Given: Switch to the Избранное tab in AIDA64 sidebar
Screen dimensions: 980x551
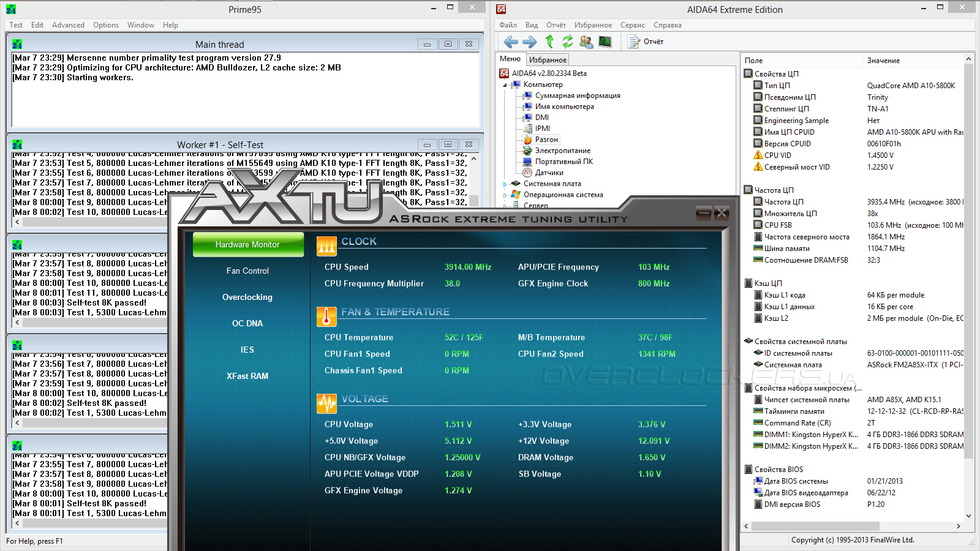Looking at the screenshot, I should [548, 59].
